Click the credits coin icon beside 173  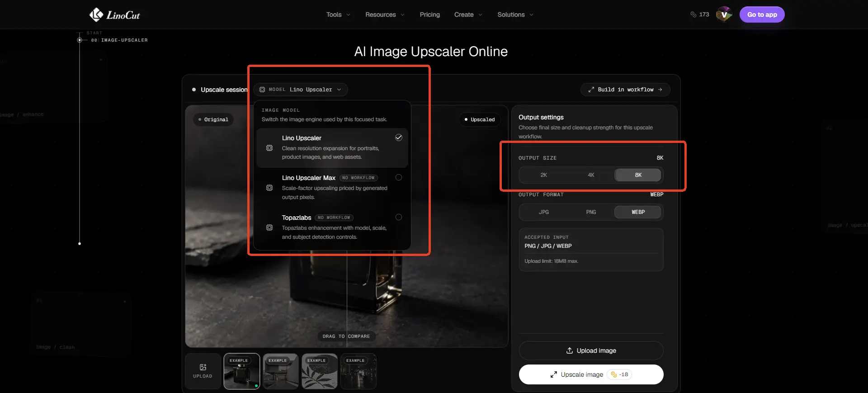693,14
